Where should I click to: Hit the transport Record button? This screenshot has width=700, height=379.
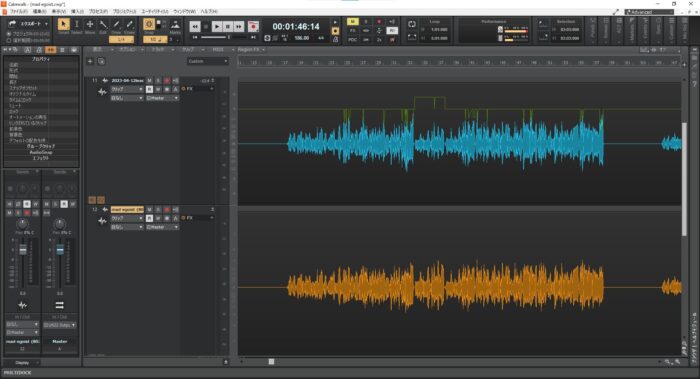pos(253,27)
